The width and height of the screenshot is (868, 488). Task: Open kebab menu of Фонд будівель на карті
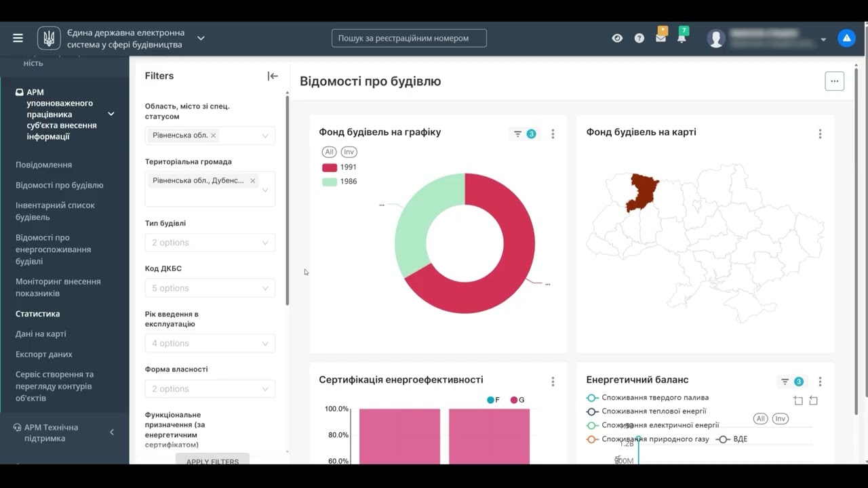click(x=820, y=134)
